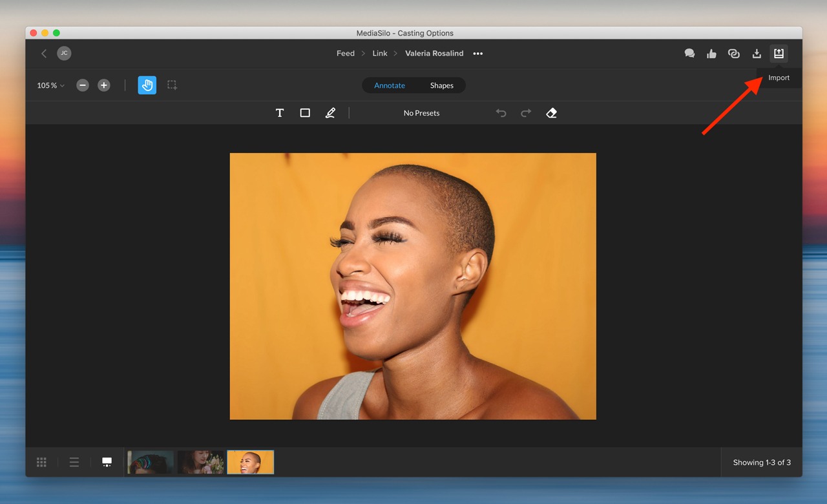Navigate to Feed breadcrumb link

click(x=345, y=54)
